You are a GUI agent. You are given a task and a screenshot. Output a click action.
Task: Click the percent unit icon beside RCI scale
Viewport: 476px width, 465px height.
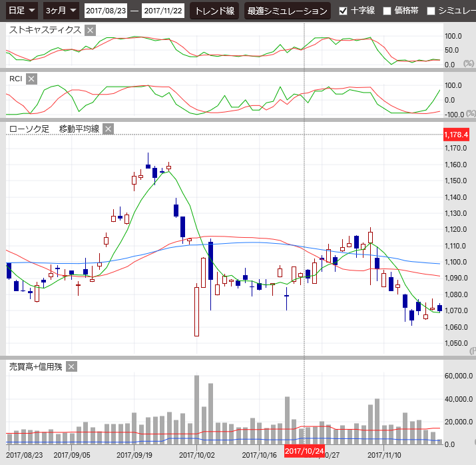[470, 114]
